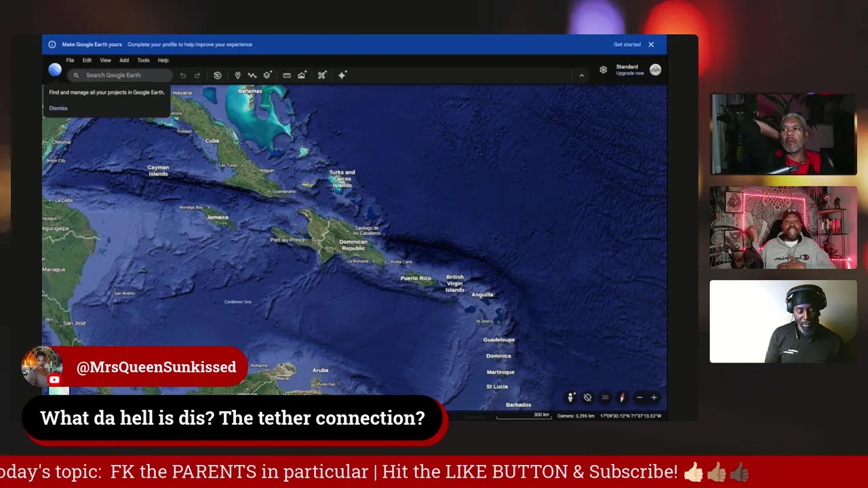Open the Tools menu
The image size is (868, 488).
pos(143,60)
